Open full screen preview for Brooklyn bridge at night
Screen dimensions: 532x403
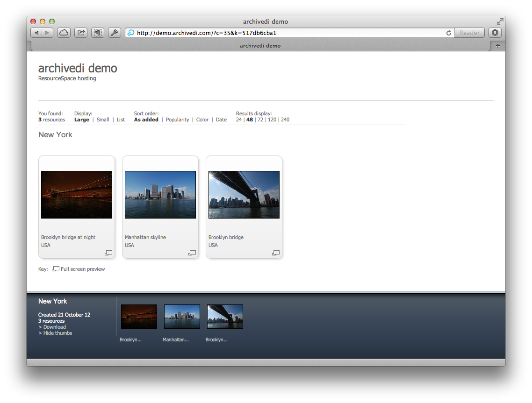click(108, 253)
